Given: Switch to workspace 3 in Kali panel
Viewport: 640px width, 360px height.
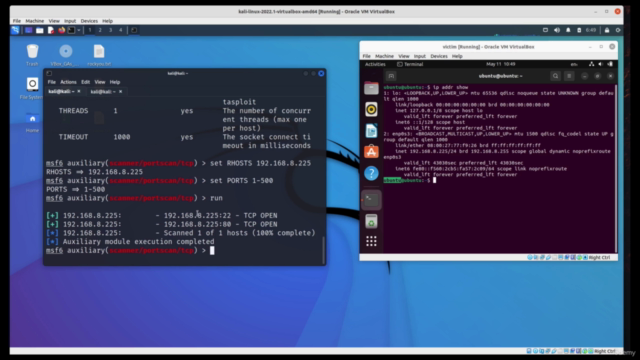Looking at the screenshot, I should click(110, 30).
